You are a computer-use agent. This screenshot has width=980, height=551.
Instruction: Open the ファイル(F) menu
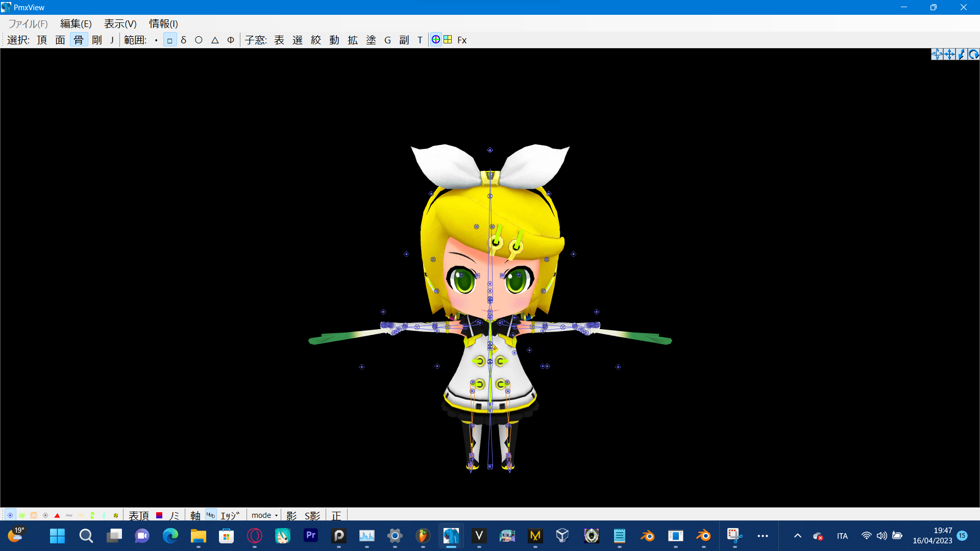(x=28, y=23)
